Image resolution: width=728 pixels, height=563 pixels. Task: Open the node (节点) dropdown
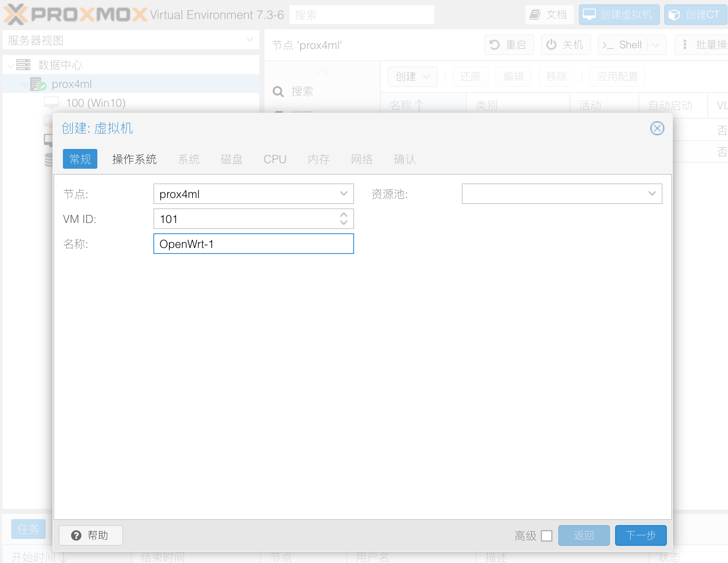343,194
